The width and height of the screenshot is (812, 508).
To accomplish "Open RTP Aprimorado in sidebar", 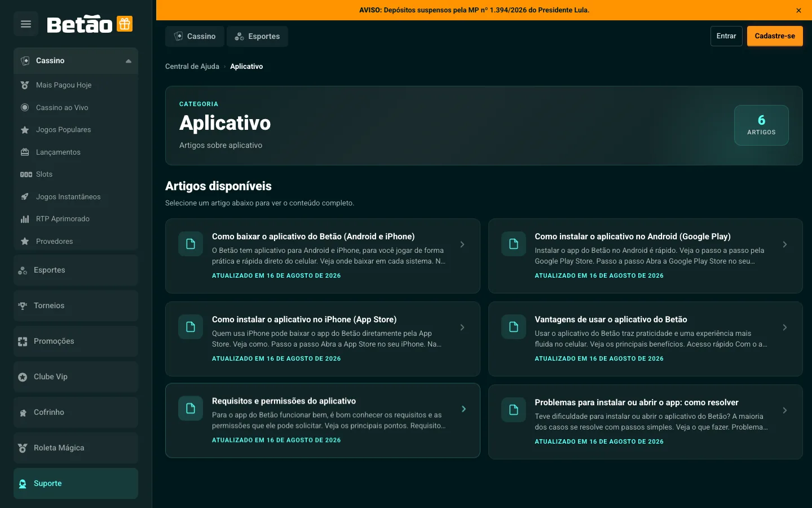I will point(76,219).
